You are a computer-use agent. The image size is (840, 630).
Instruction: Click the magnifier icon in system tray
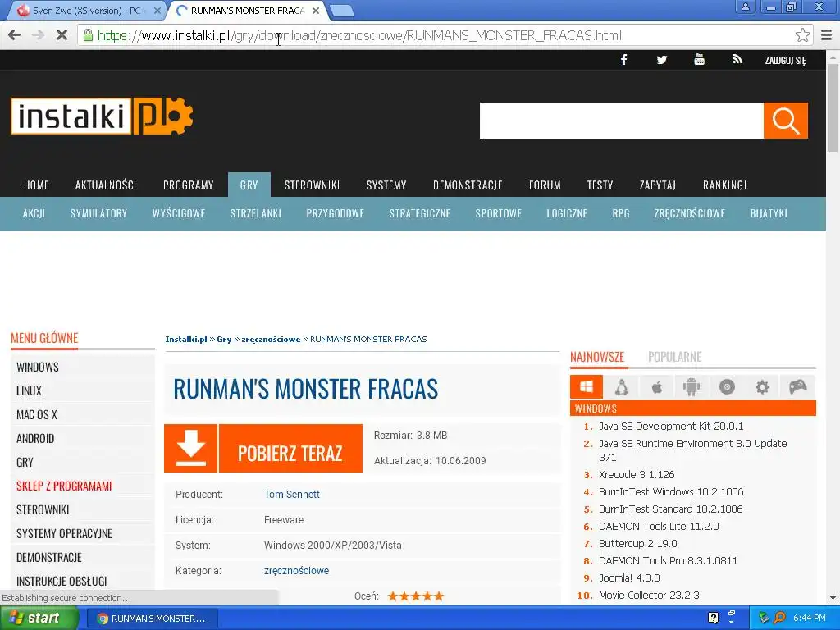point(779,618)
